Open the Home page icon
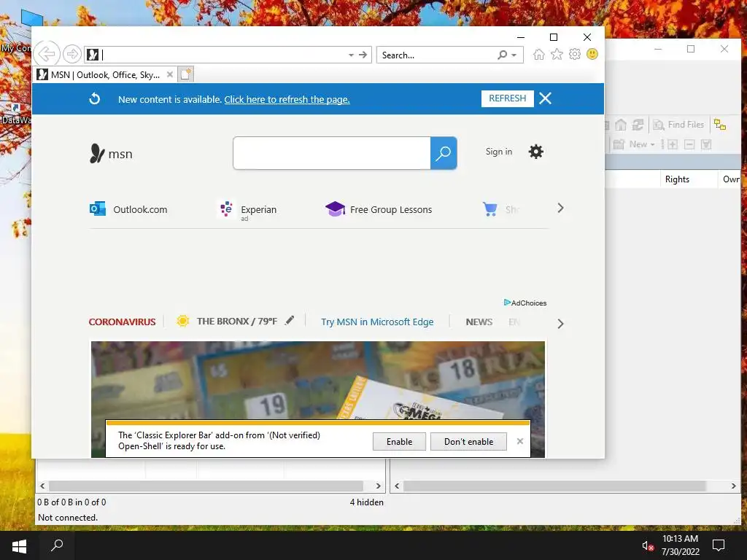The width and height of the screenshot is (747, 560). coord(539,54)
